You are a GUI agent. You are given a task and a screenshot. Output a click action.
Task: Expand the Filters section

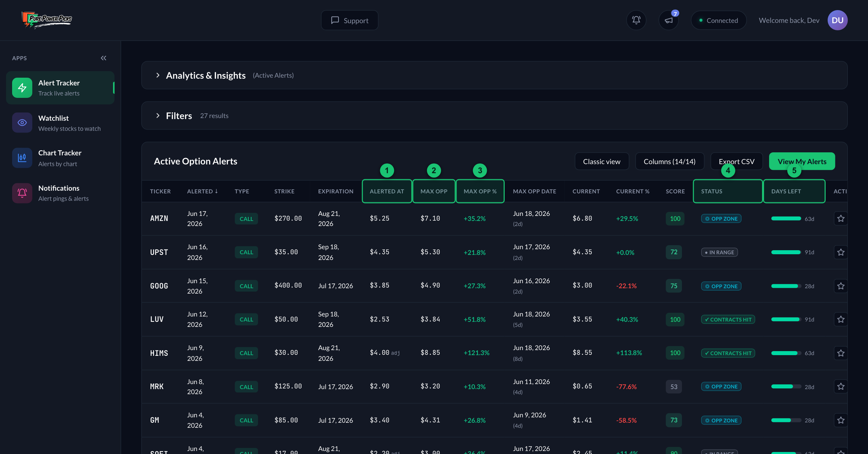[x=494, y=116]
